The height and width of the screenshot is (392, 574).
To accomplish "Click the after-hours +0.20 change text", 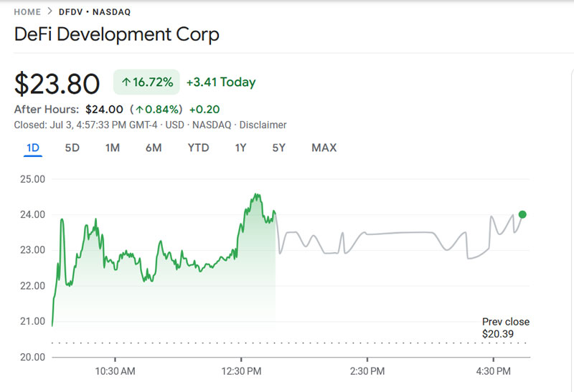I will (204, 110).
